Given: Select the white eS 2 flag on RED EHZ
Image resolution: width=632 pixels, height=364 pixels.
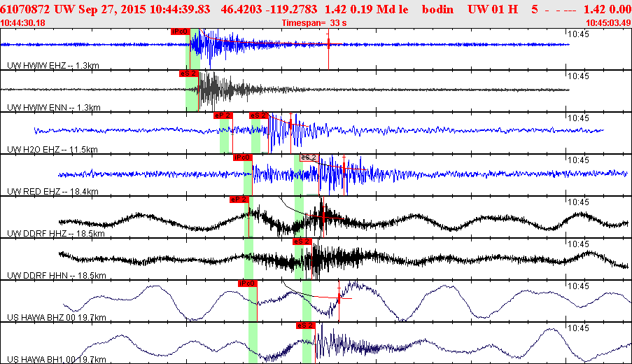Looking at the screenshot, I should (x=309, y=157).
